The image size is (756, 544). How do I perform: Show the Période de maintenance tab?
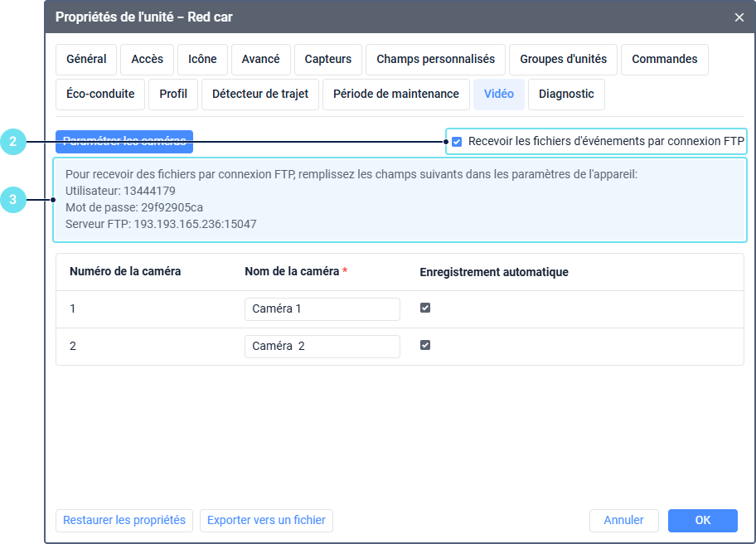396,95
